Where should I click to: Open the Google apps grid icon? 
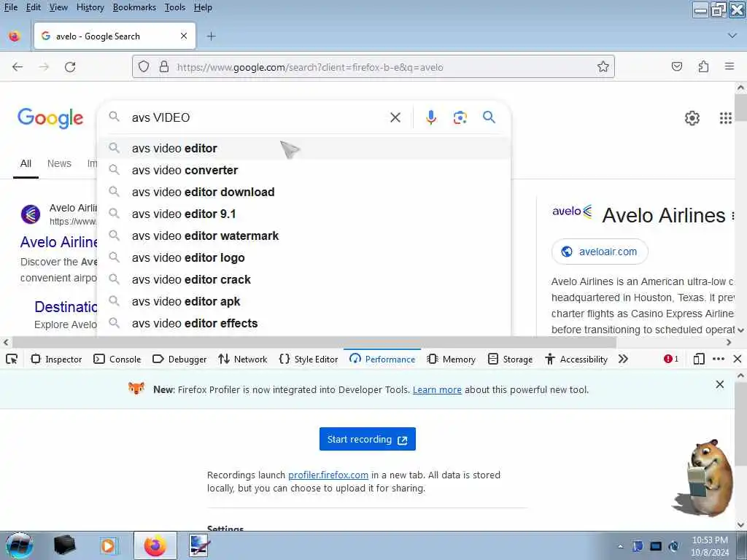pos(726,117)
